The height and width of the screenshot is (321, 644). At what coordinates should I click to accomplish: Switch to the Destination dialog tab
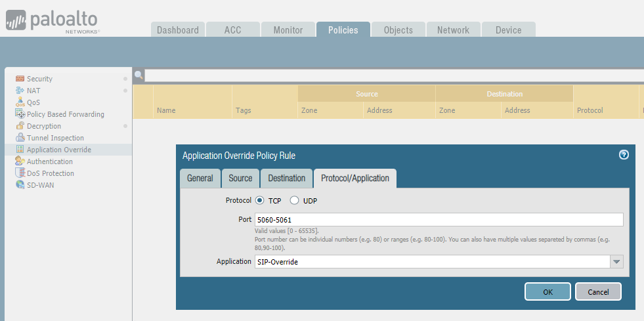[x=286, y=178]
